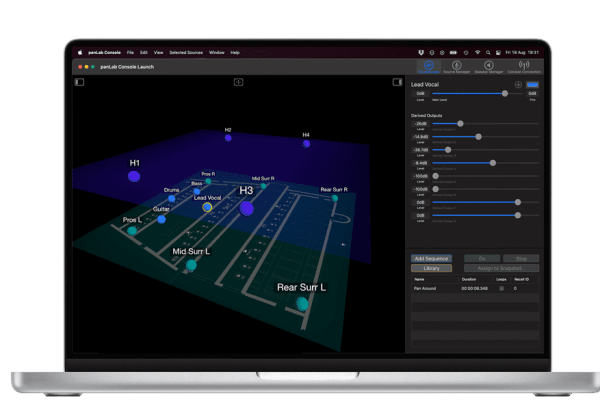
Task: Click the -26dB derived output level field
Action: pyautogui.click(x=421, y=124)
